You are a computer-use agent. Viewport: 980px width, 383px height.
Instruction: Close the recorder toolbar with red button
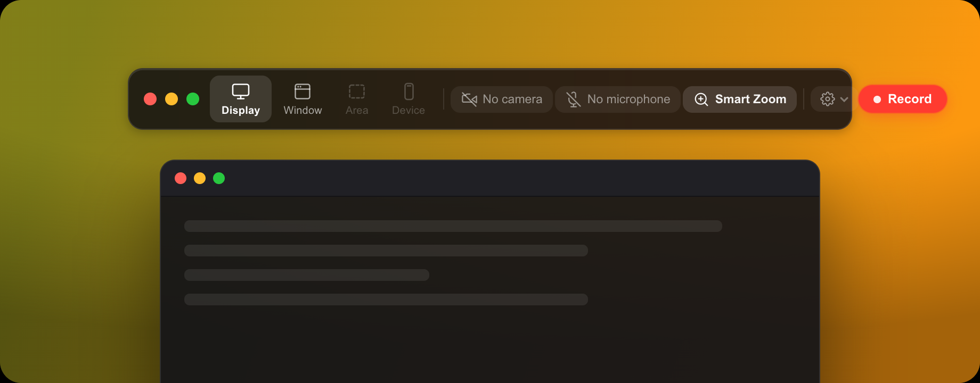[x=150, y=99]
